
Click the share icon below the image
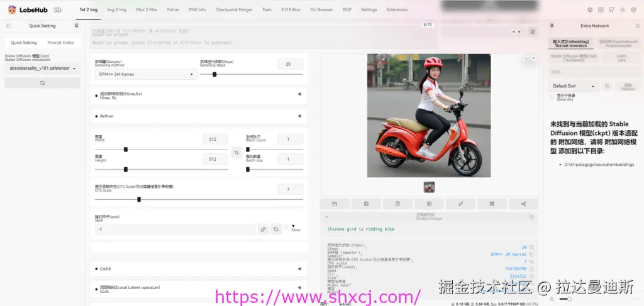coord(523,204)
